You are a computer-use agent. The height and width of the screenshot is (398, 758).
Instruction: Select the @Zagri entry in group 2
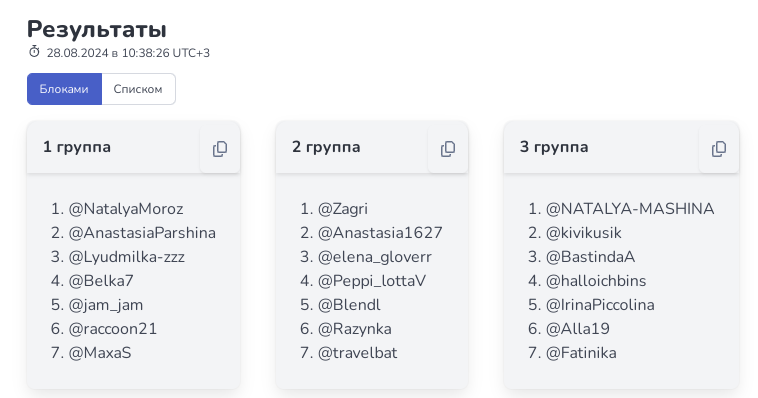(343, 209)
